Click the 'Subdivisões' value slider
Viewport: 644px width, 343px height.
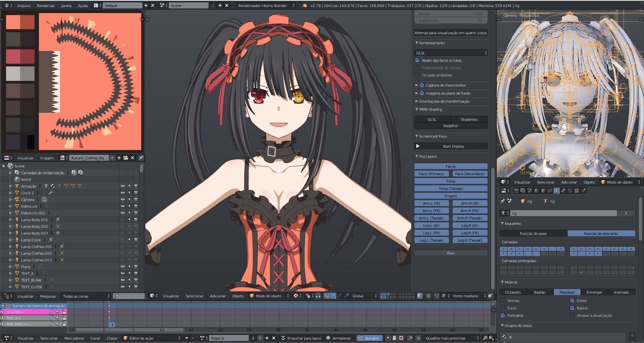point(451,20)
